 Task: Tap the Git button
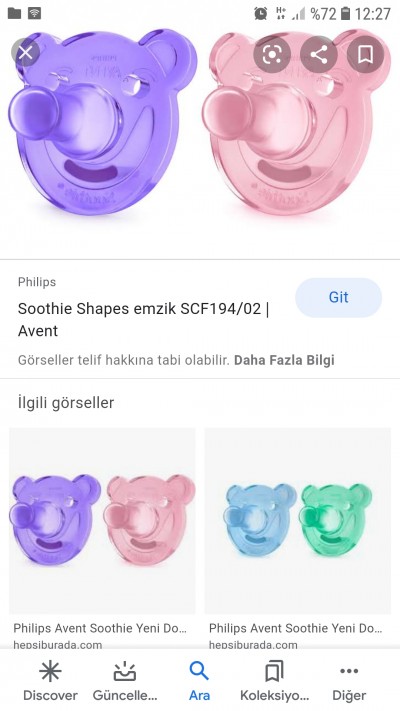coord(338,297)
